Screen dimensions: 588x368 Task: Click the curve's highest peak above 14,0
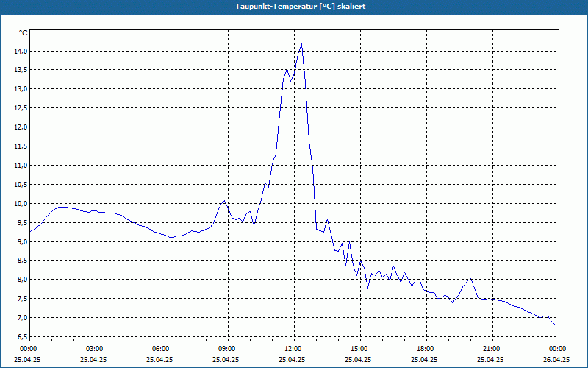(x=301, y=44)
